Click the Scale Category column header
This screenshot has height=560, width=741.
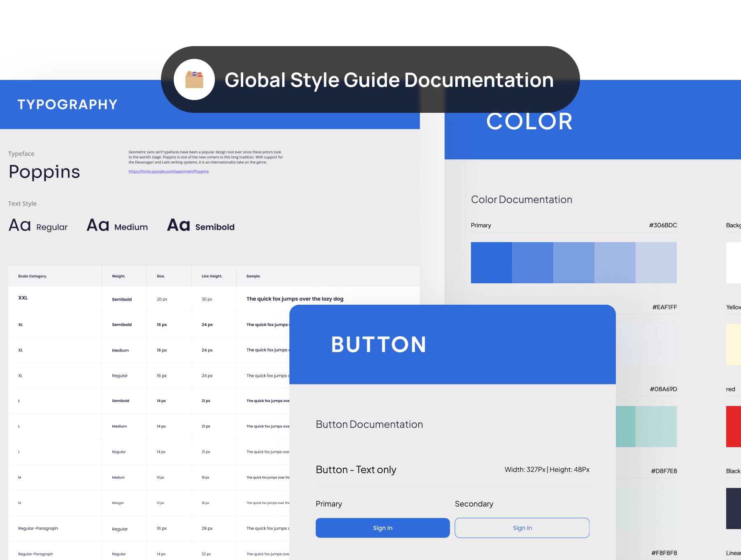coord(33,276)
